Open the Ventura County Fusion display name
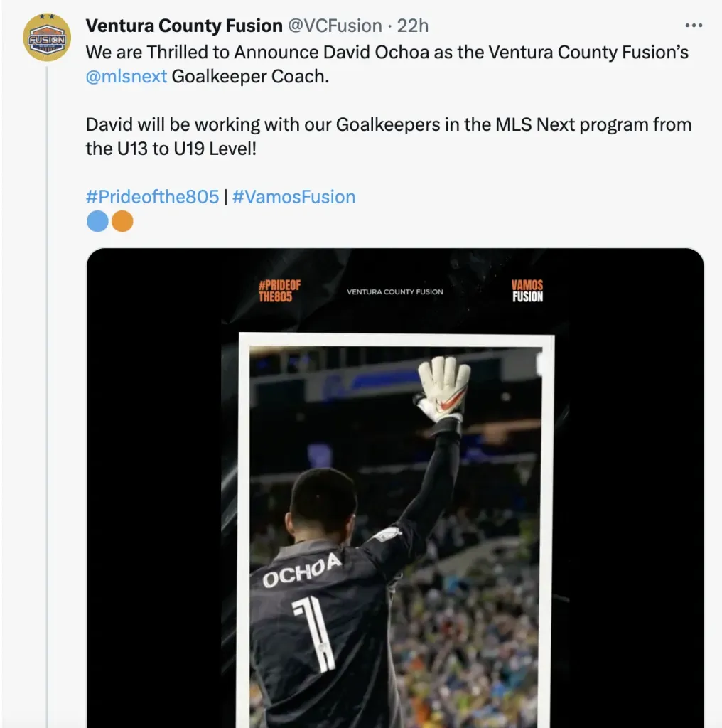The image size is (722, 728). tap(184, 26)
